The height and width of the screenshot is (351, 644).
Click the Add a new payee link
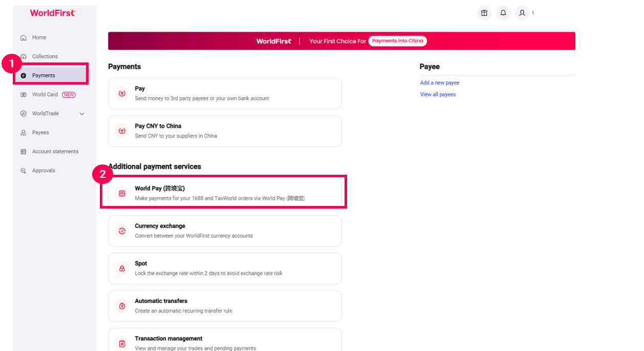pos(440,82)
